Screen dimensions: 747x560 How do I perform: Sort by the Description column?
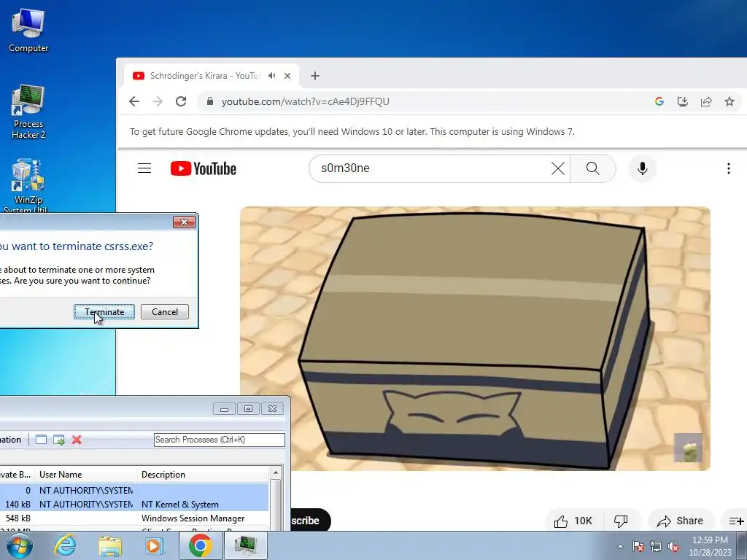[x=203, y=474]
